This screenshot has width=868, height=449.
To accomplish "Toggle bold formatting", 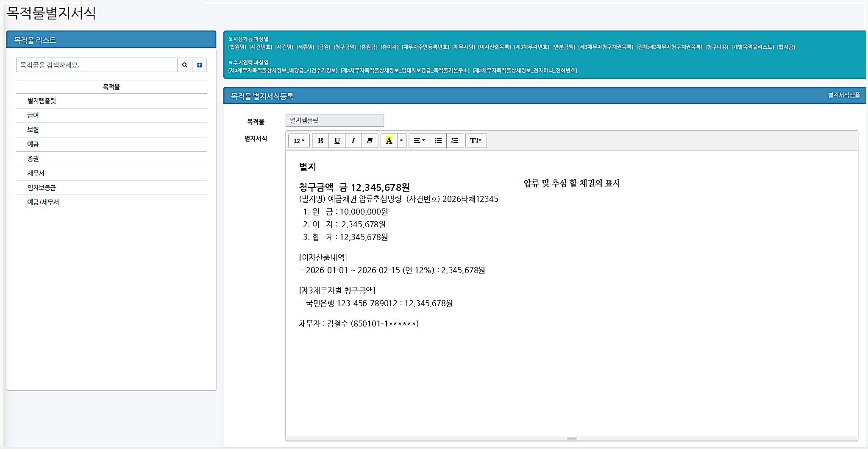I will [x=321, y=140].
